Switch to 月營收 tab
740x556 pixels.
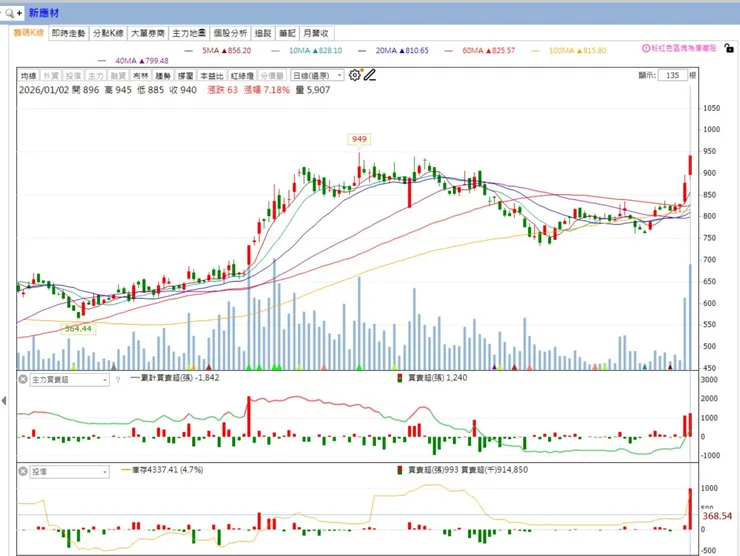tap(316, 33)
